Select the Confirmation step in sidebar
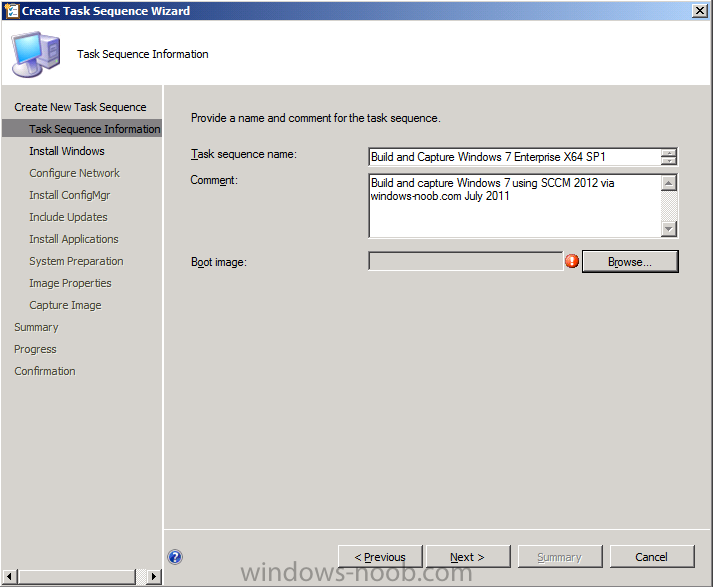This screenshot has width=713, height=587. point(45,371)
